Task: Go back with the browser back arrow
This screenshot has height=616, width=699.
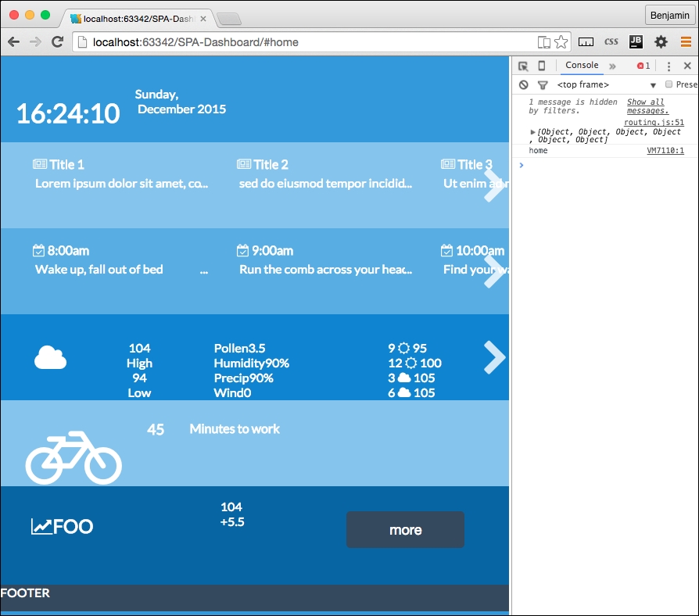Action: click(14, 42)
